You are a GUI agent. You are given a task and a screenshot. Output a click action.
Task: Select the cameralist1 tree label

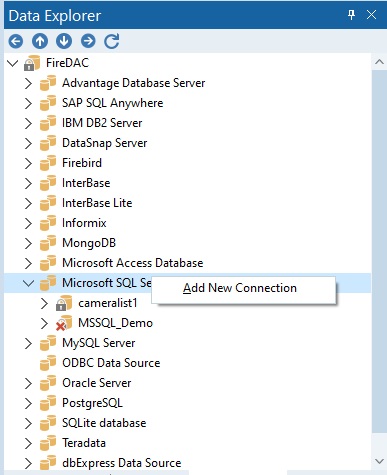(108, 303)
